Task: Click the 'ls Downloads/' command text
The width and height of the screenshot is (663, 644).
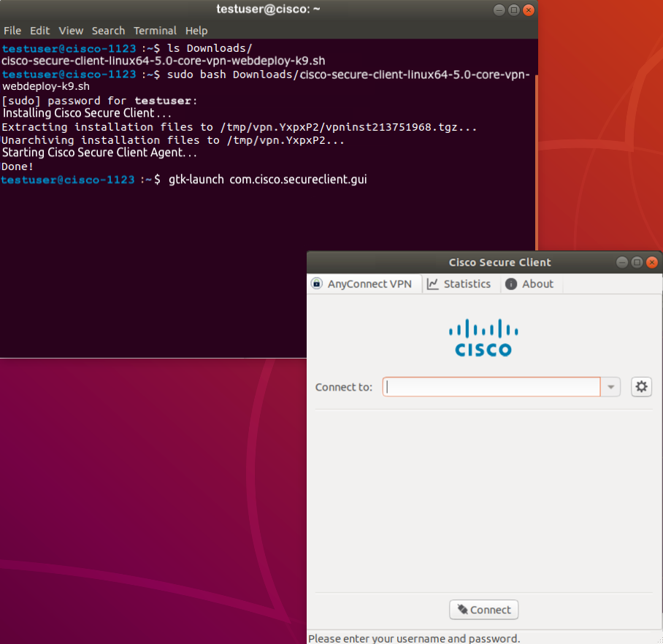Action: point(210,48)
